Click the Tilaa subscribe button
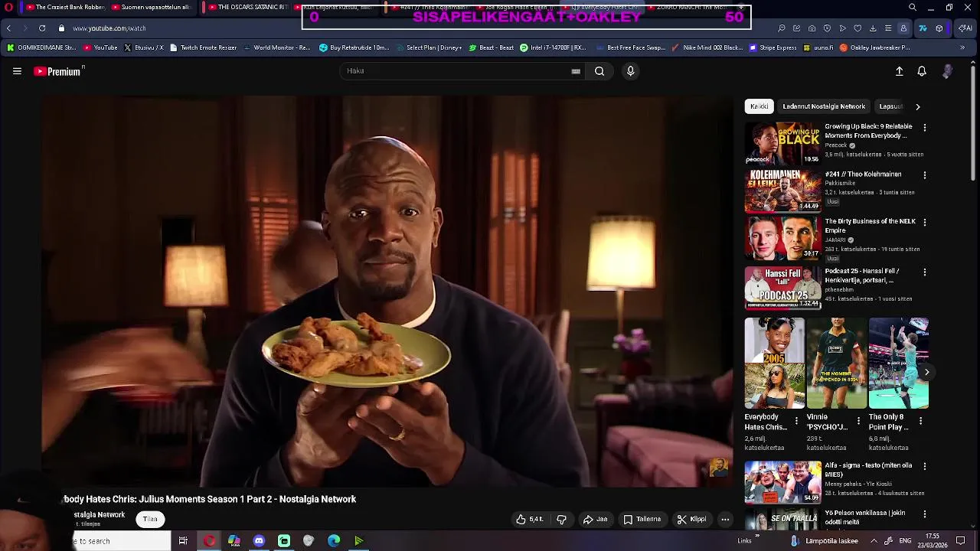The width and height of the screenshot is (980, 551). [150, 519]
